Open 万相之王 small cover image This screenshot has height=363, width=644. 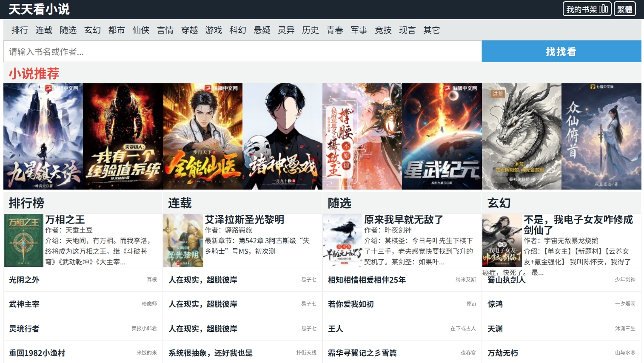pos(23,240)
